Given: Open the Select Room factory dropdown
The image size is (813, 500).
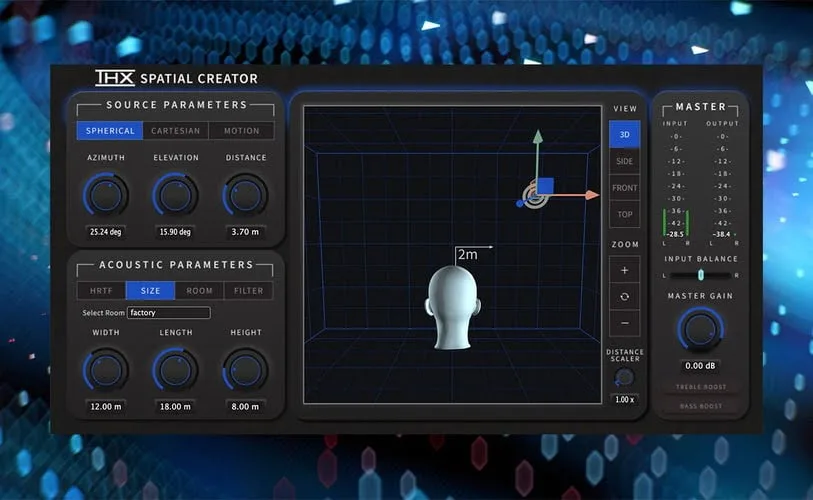Looking at the screenshot, I should point(169,313).
